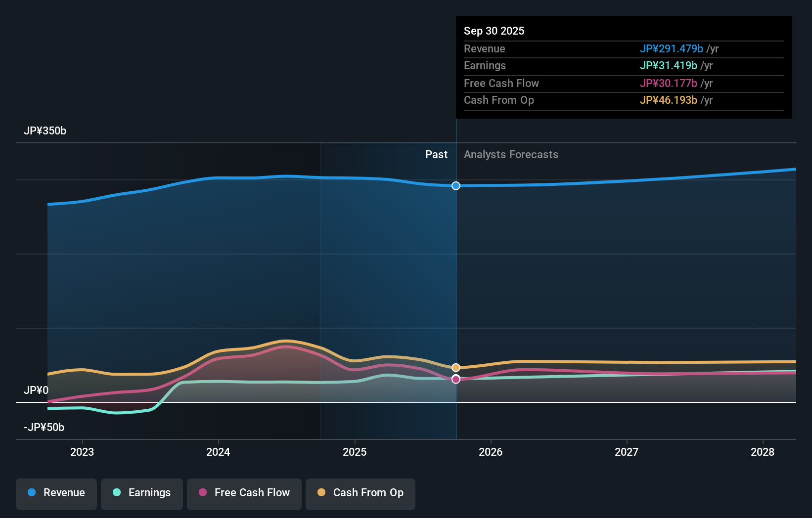Click the JP¥31.419b Earnings value in tooltip
The height and width of the screenshot is (518, 812).
coord(669,65)
